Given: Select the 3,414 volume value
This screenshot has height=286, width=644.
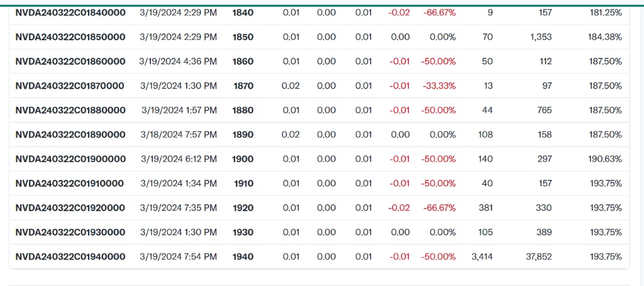Looking at the screenshot, I should (482, 256).
